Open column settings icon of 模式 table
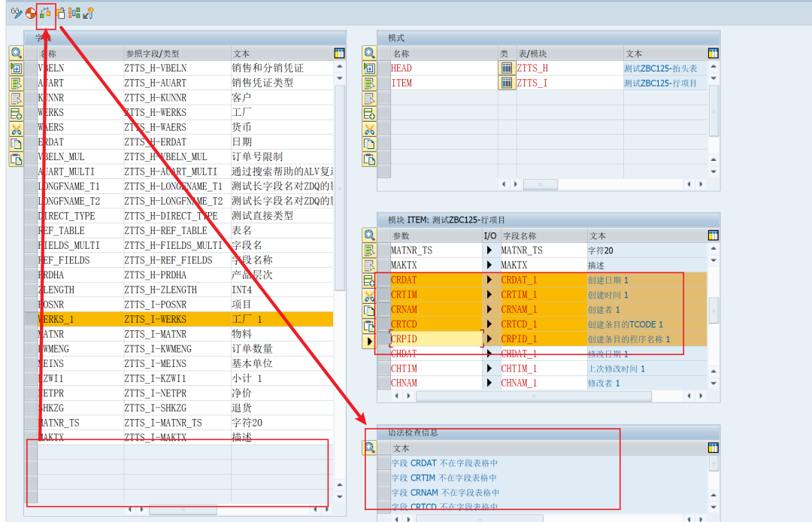This screenshot has height=522, width=812. (x=713, y=53)
